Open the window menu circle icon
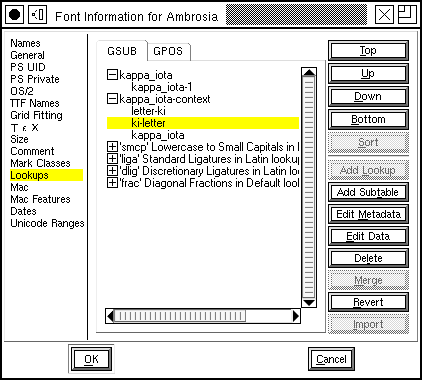This screenshot has height=380, width=422. (x=14, y=15)
